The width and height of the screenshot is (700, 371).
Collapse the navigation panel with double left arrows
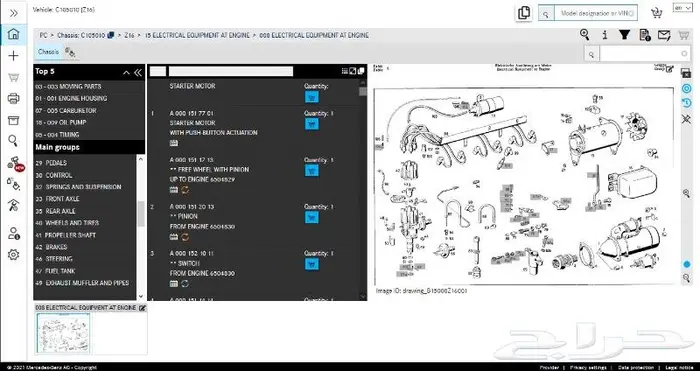[138, 72]
